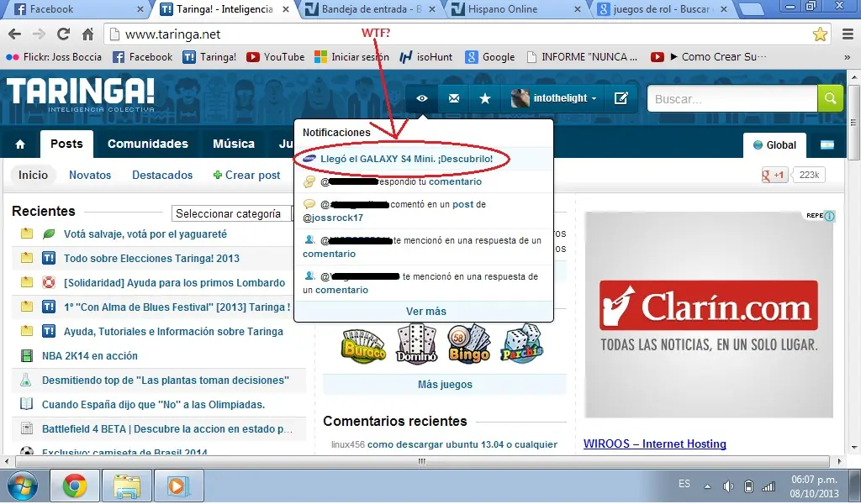
Task: Open the Buraco game icon
Action: [363, 346]
